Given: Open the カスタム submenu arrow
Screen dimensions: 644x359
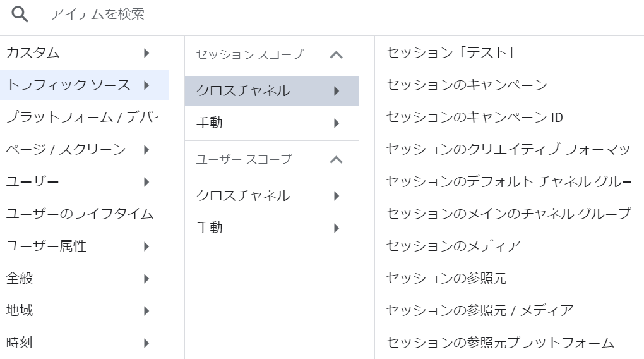Looking at the screenshot, I should click(146, 53).
